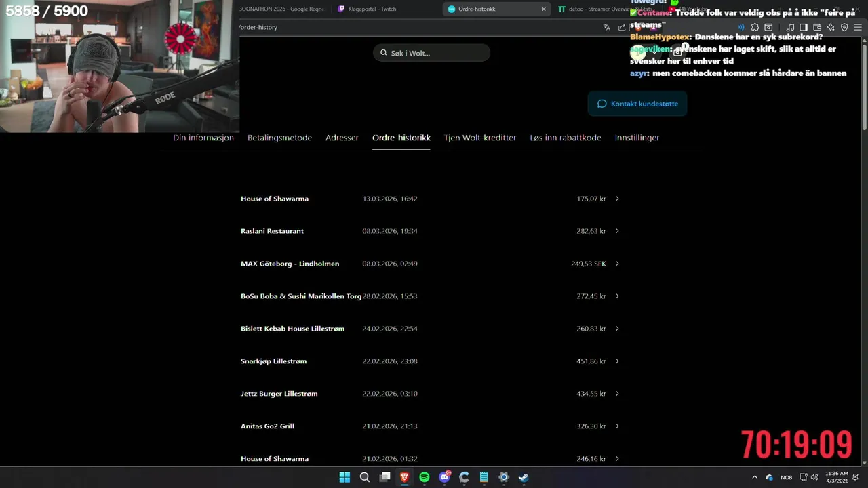The width and height of the screenshot is (868, 488).
Task: Expand the BoSu Boba & Sushi order chevron
Action: [x=617, y=296]
